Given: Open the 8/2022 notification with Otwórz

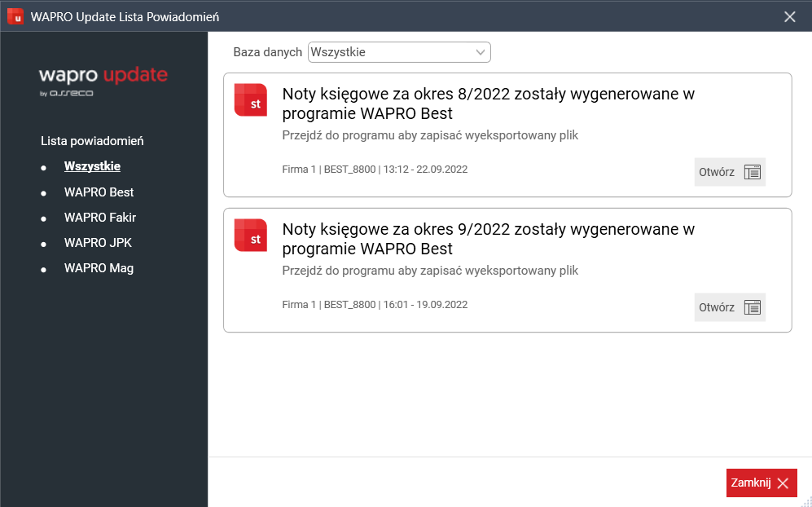Looking at the screenshot, I should [730, 172].
